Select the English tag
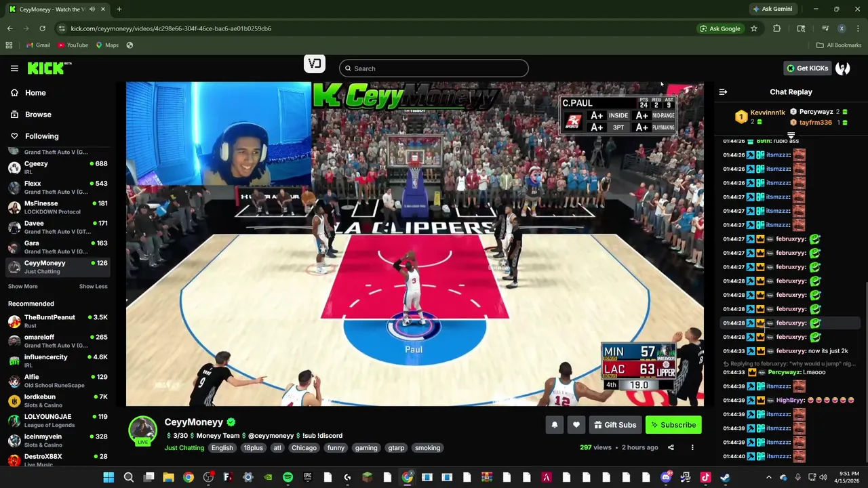 pyautogui.click(x=222, y=448)
